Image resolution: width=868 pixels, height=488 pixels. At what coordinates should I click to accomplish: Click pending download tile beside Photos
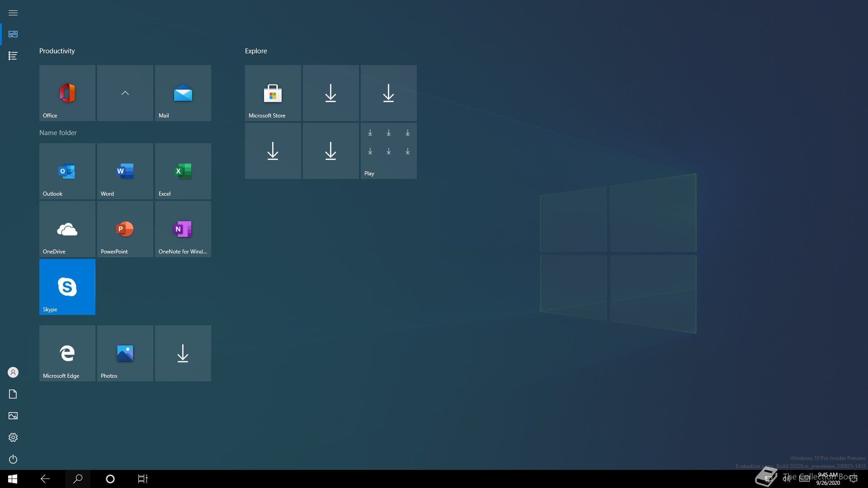pos(183,353)
